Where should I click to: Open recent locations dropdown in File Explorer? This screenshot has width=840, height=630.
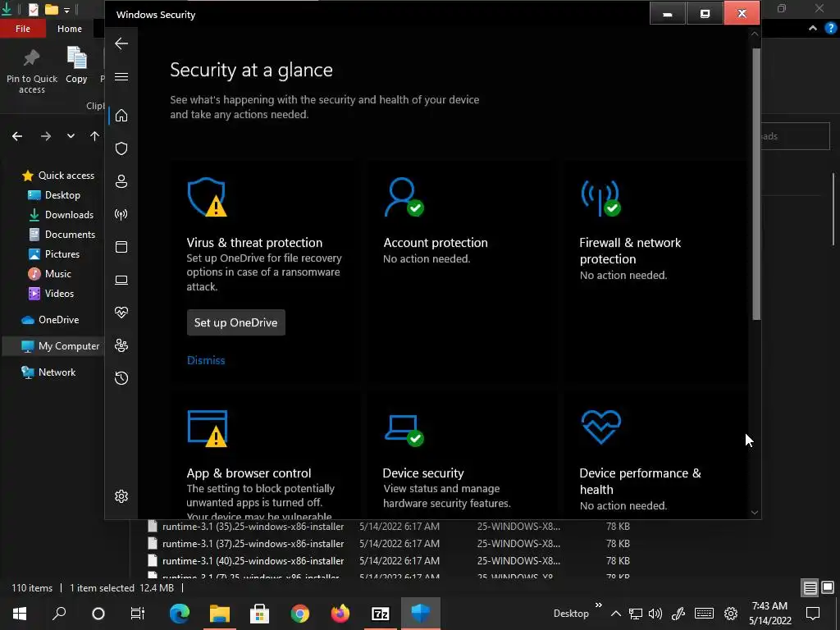(x=71, y=135)
